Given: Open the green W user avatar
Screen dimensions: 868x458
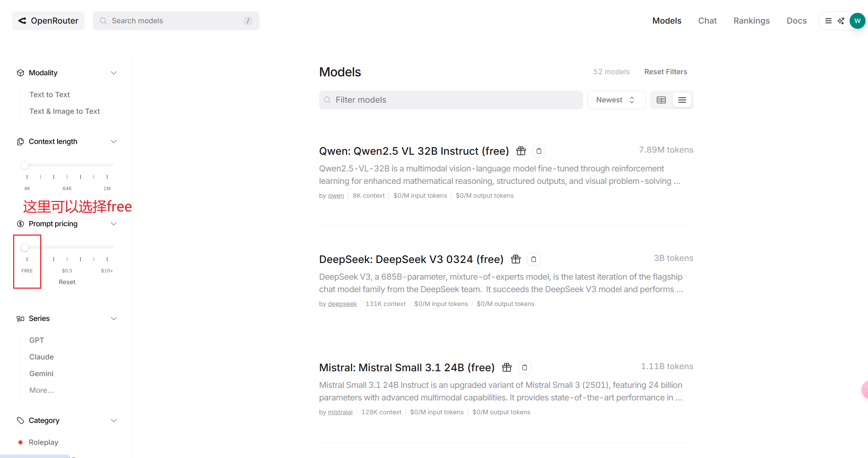Looking at the screenshot, I should tap(857, 21).
